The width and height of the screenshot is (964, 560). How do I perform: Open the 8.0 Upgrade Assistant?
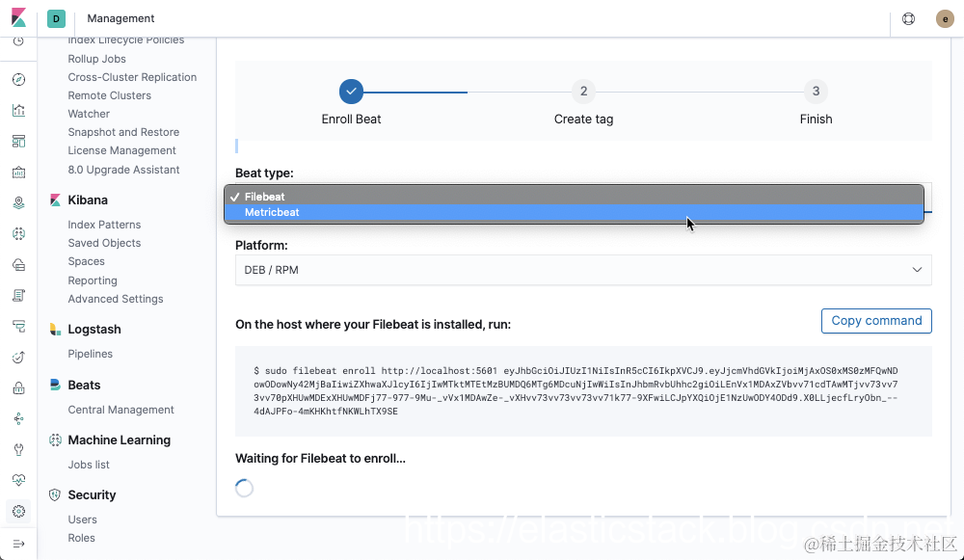(123, 170)
